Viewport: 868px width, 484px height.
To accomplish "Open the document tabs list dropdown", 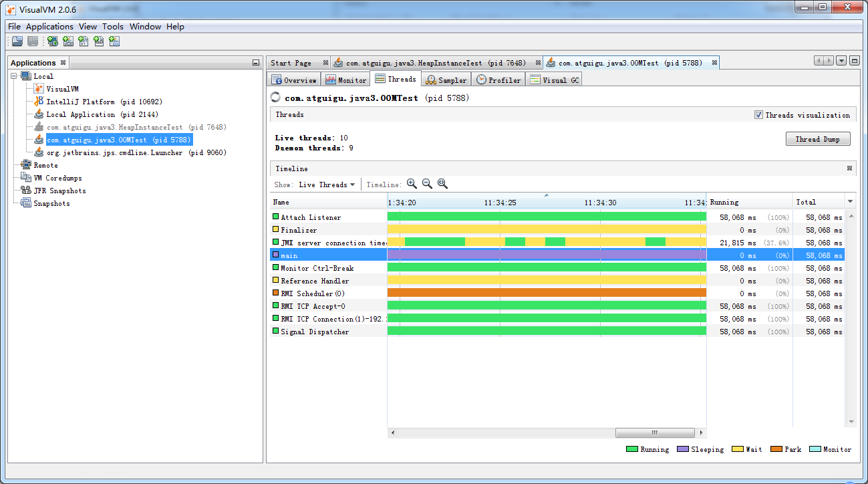I will pyautogui.click(x=841, y=61).
